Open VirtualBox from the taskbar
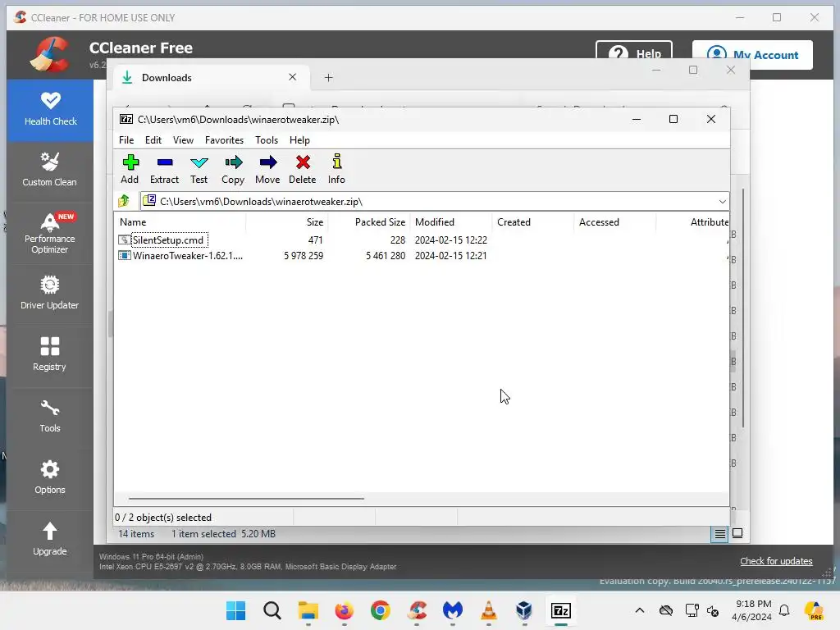 click(x=524, y=610)
